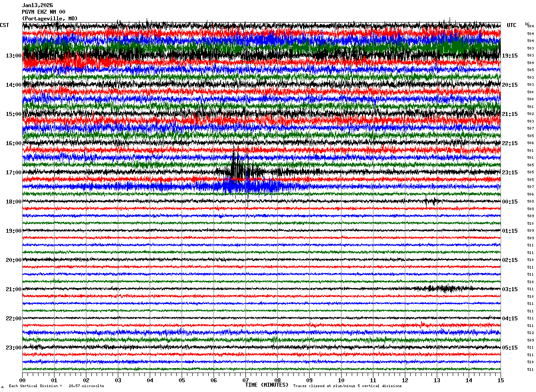536x392 pixels.
Task: Select the '14:00' CST time label
Action: pyautogui.click(x=14, y=85)
